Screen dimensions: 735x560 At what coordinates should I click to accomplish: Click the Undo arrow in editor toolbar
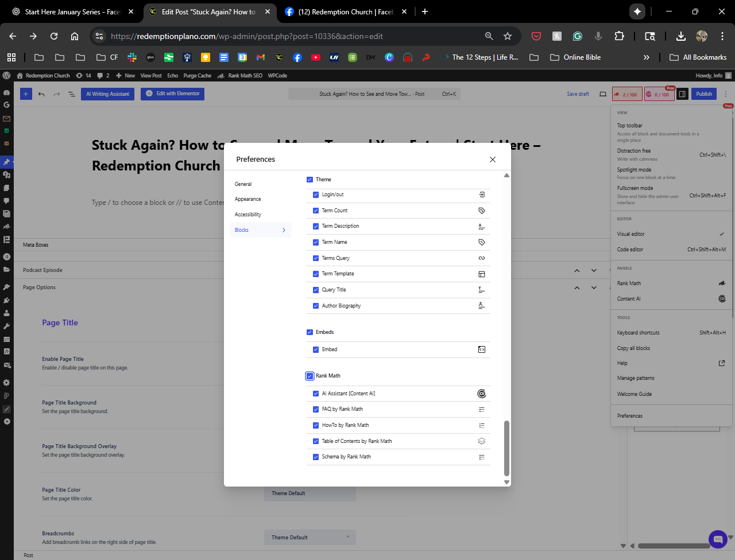tap(41, 94)
